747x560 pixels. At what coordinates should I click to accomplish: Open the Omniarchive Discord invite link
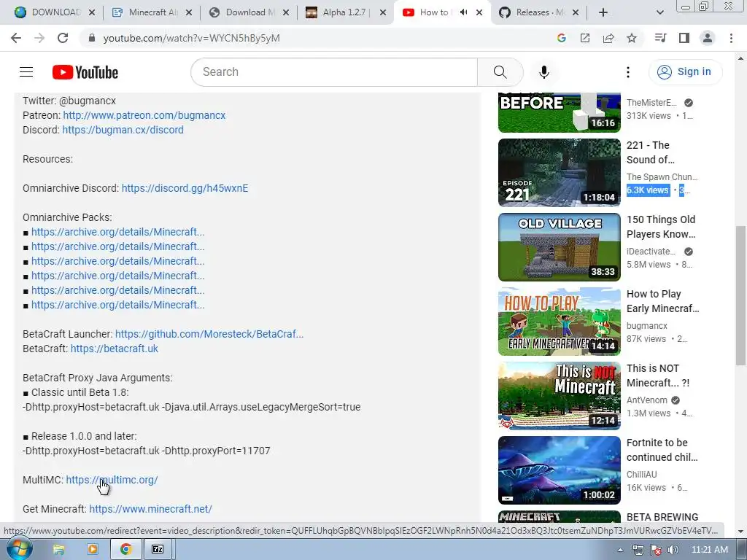(185, 188)
